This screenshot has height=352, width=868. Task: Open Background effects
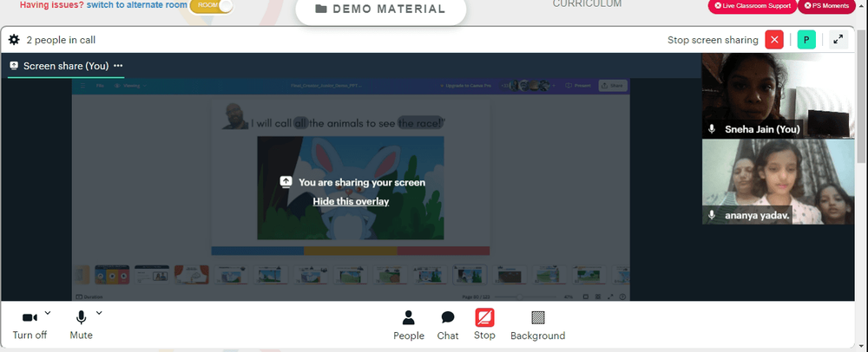coord(537,325)
